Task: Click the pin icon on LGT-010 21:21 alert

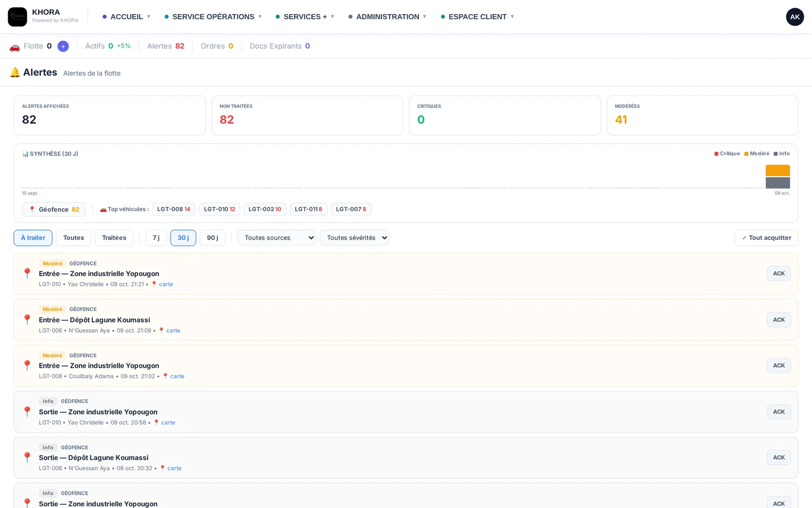Action: (x=27, y=274)
